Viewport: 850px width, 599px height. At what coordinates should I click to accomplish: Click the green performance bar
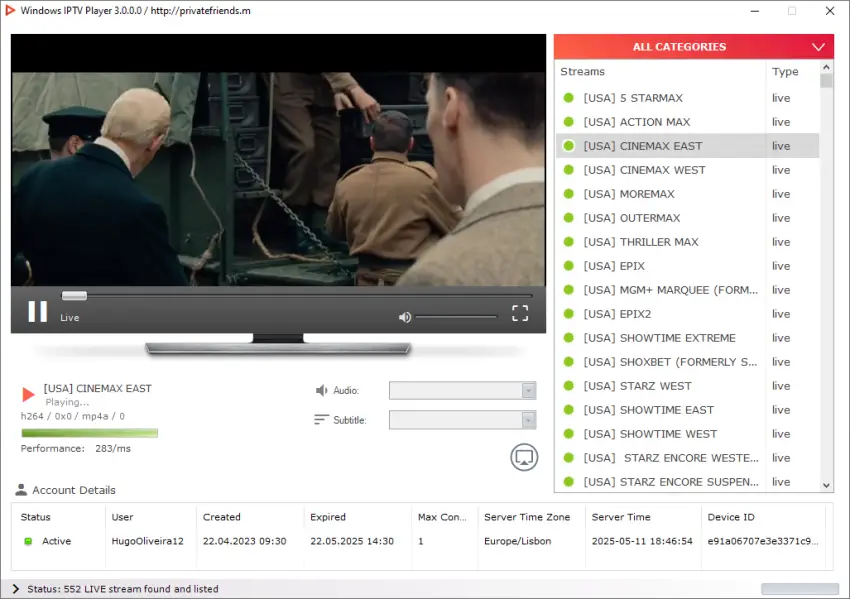coord(89,433)
